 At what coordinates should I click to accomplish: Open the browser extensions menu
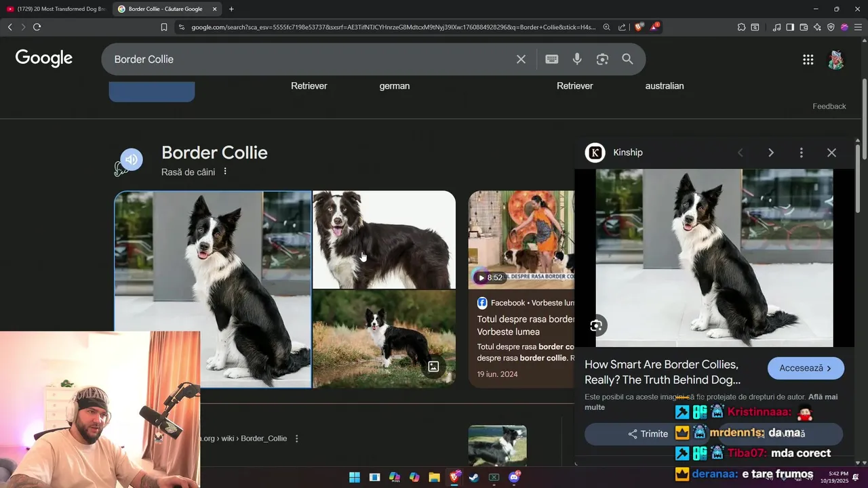(741, 27)
